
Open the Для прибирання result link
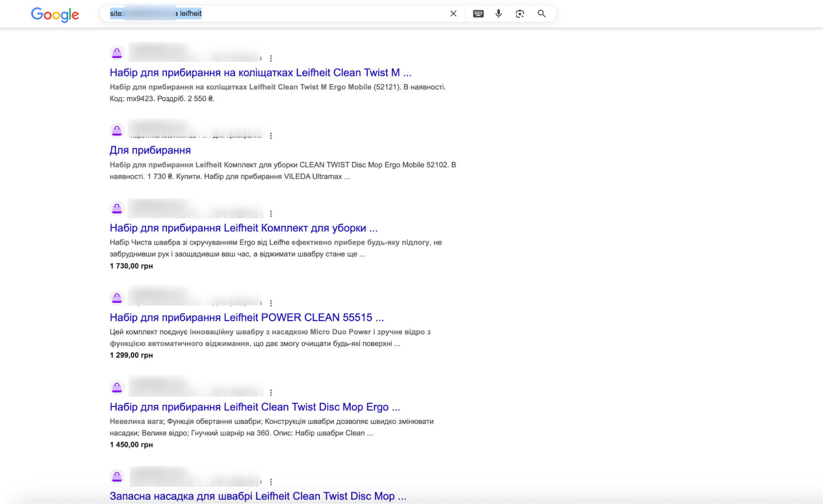click(x=150, y=150)
